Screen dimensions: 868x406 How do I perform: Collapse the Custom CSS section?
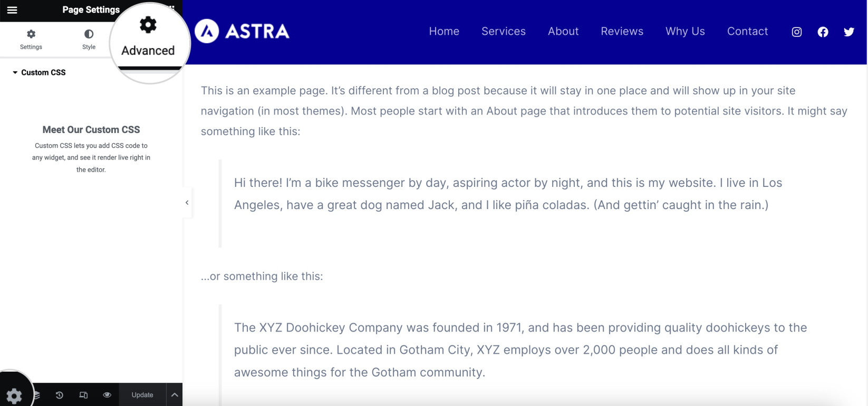tap(39, 72)
